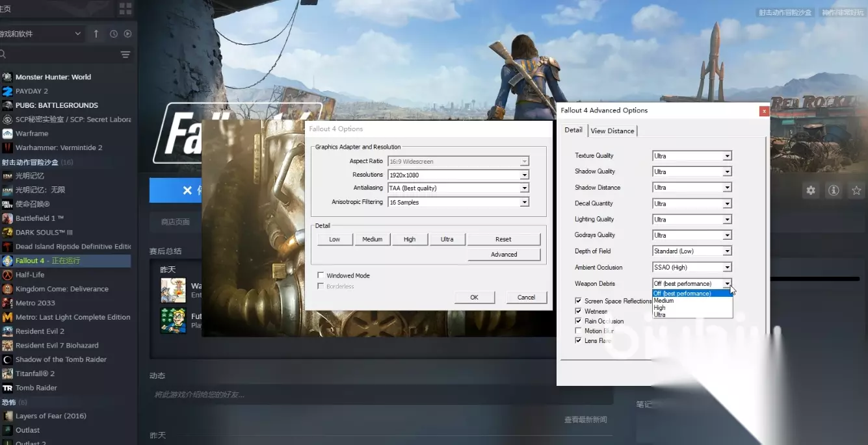The width and height of the screenshot is (868, 445).
Task: Enable the Windowed Mode checkbox
Action: pos(321,275)
